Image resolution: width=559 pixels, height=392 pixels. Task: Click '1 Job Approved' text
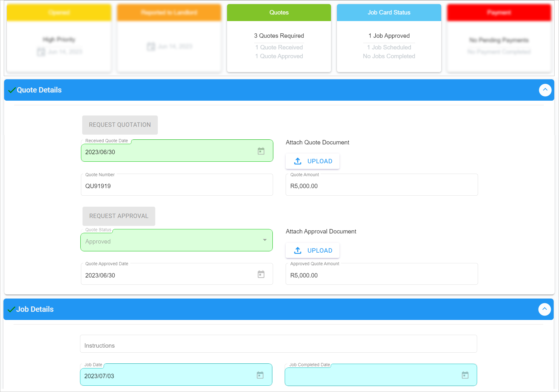tap(389, 36)
